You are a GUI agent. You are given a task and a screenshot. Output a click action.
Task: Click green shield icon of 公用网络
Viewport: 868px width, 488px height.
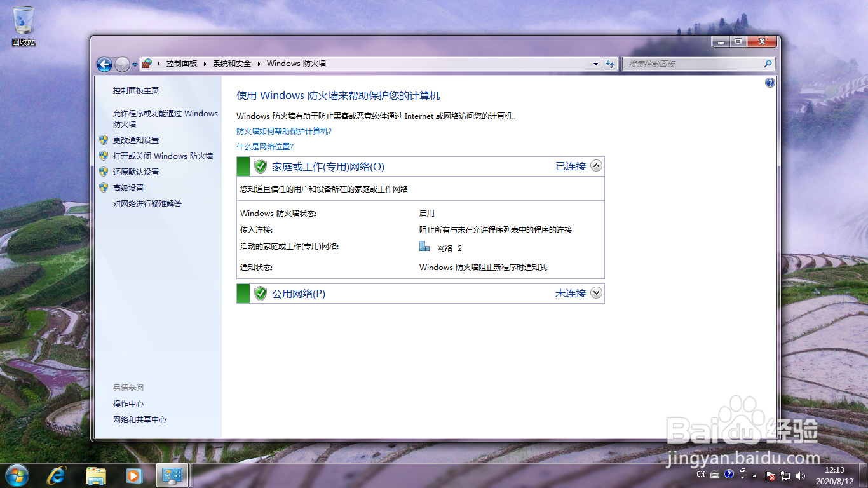click(x=260, y=294)
